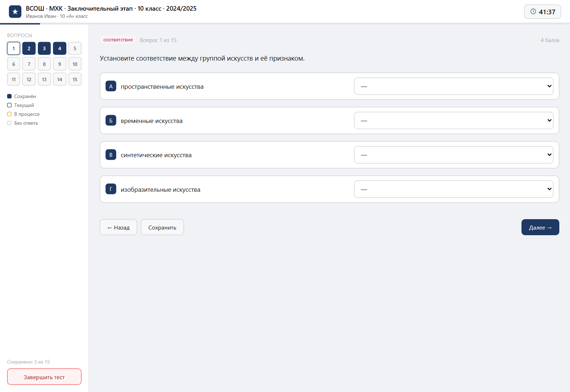Screen dimensions: 570x392
Task: Open dropdown for синтетические искусства
Action: point(454,155)
